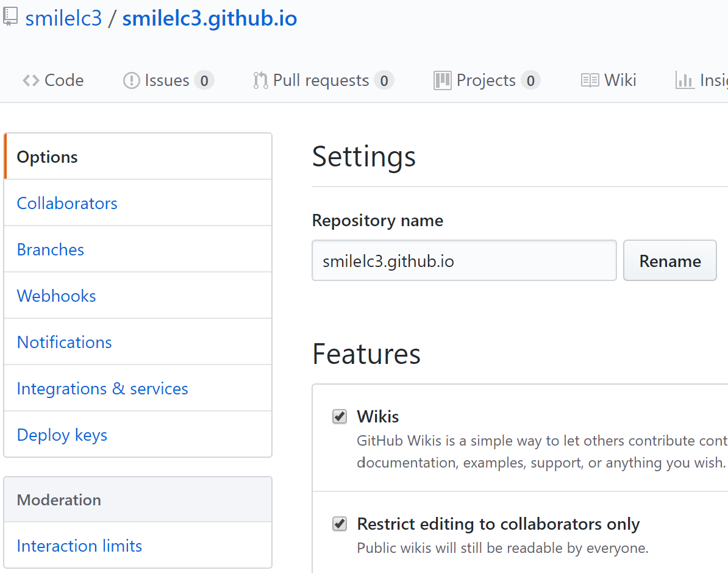
Task: Open Notifications settings
Action: pyautogui.click(x=138, y=342)
